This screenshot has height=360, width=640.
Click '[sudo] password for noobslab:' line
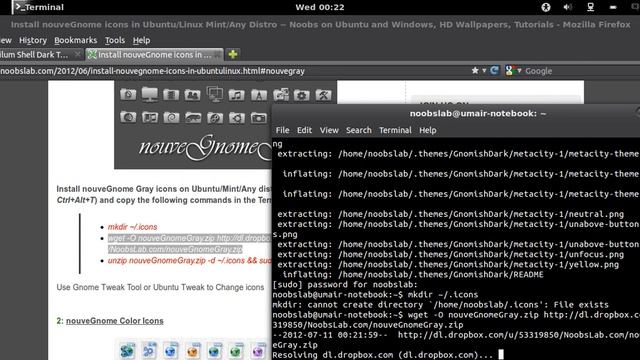coord(345,284)
